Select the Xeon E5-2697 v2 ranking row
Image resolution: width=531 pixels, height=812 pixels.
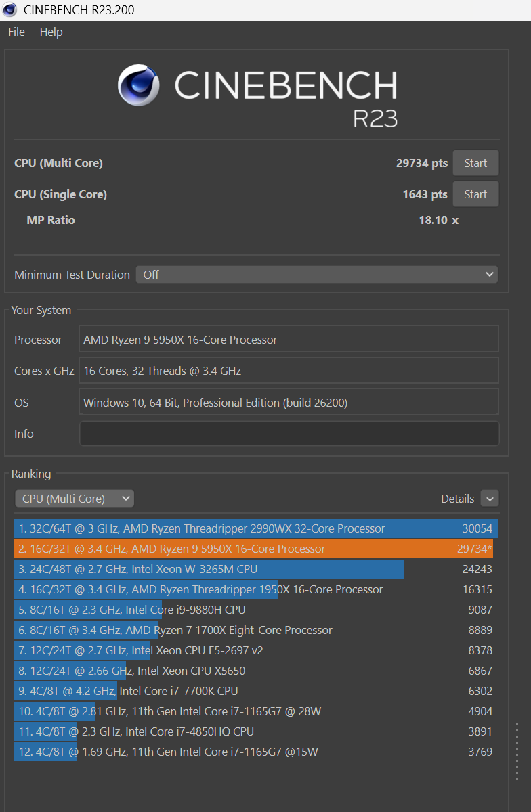click(x=256, y=650)
